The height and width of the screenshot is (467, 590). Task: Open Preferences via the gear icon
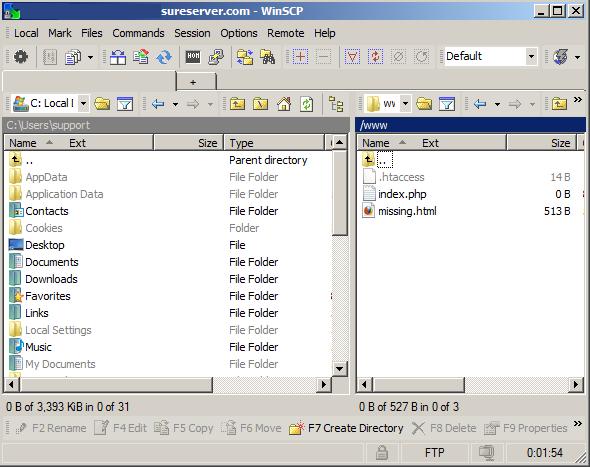tap(21, 57)
